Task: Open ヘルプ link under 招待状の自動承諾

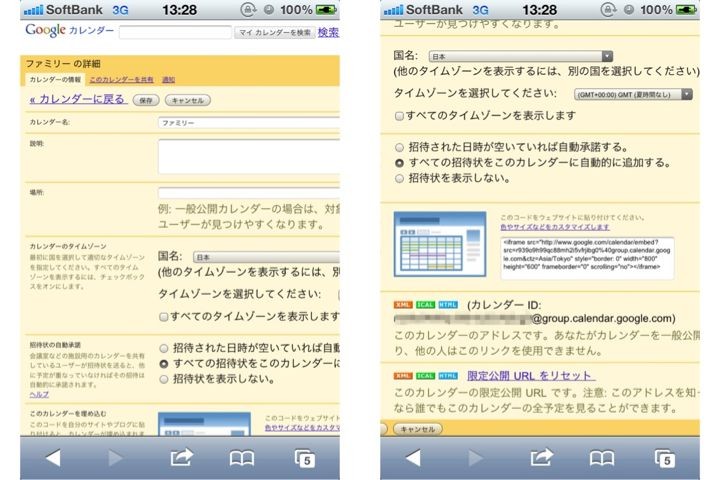Action: tap(39, 395)
